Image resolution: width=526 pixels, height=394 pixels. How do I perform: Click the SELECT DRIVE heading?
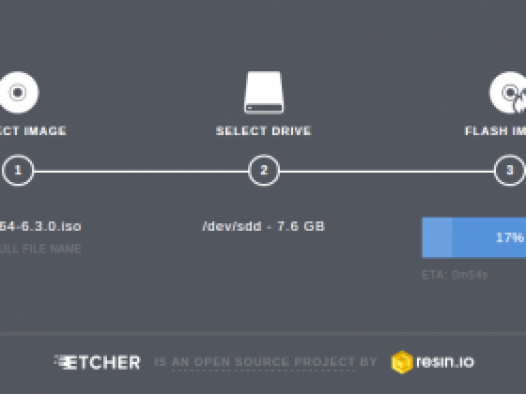click(x=264, y=130)
